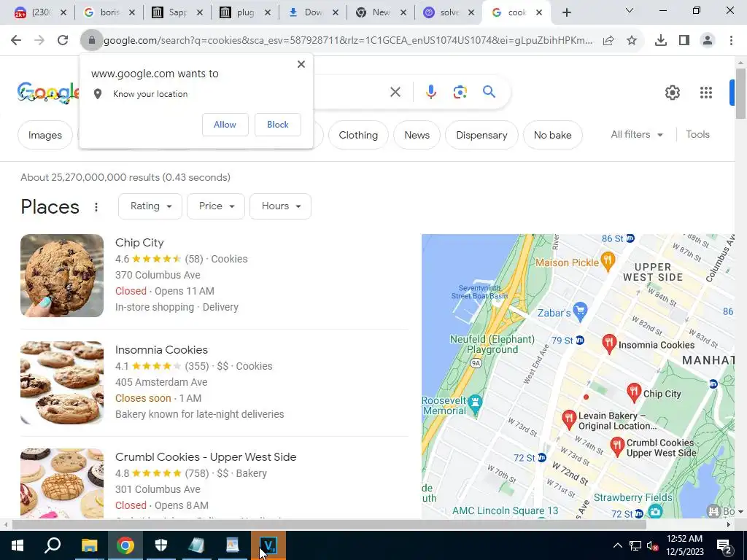Click the Insomnia Cookies photo thumbnail
Image resolution: width=747 pixels, height=560 pixels.
62,383
